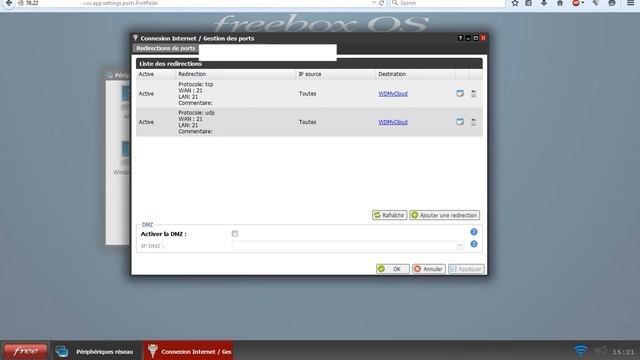Select the Redirections de ports tab
Screen dimensions: 640x360
coord(165,48)
